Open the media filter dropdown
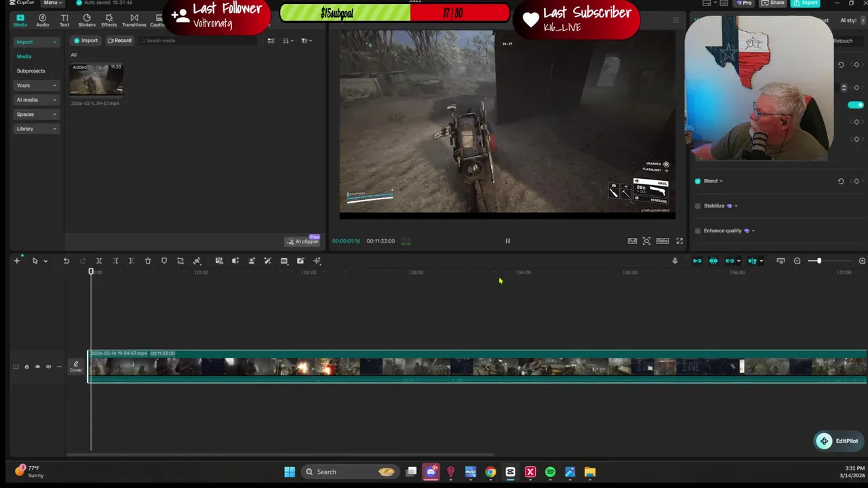868x488 pixels. tap(307, 41)
